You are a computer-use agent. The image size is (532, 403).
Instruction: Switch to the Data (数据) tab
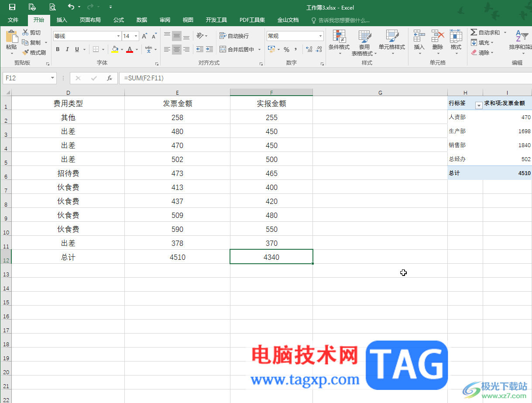[x=142, y=20]
